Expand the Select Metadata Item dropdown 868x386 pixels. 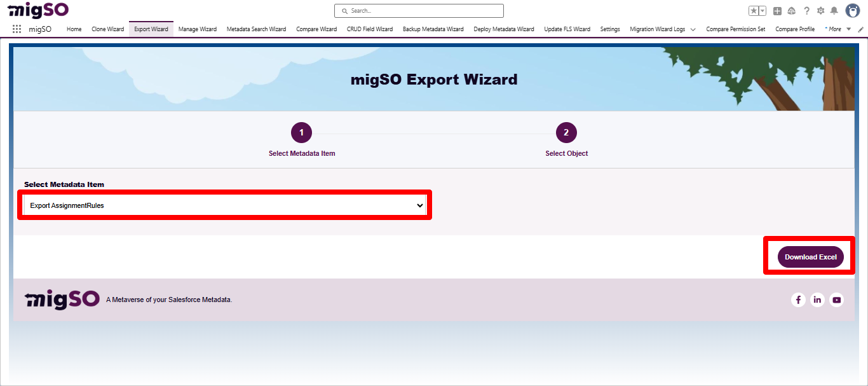[224, 205]
